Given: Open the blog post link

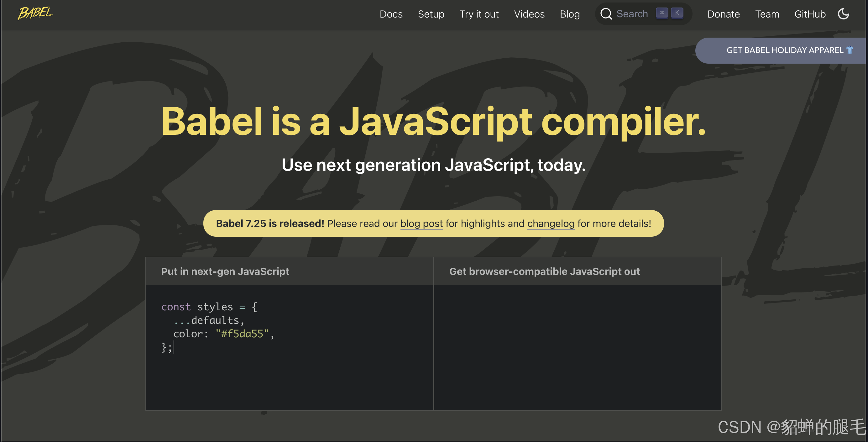Looking at the screenshot, I should click(421, 224).
